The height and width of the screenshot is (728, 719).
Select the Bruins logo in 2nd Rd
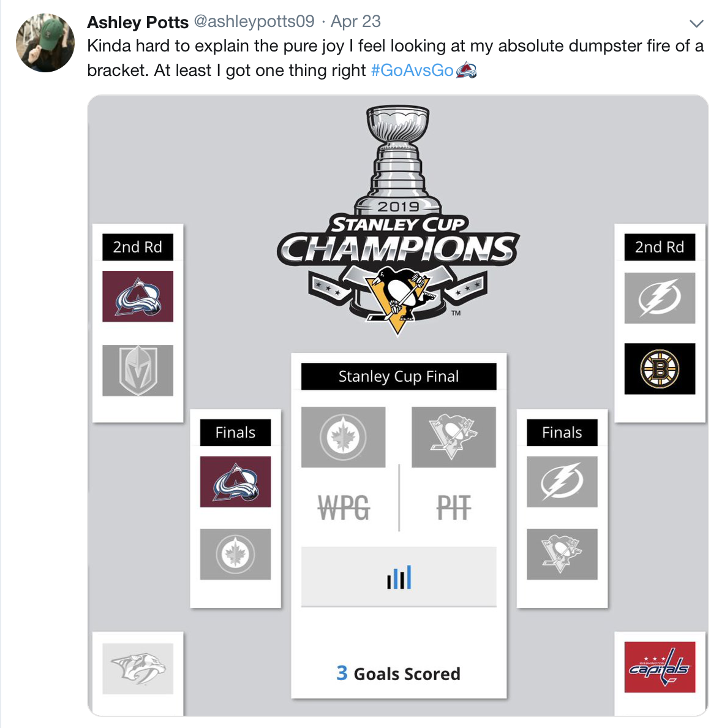click(660, 369)
